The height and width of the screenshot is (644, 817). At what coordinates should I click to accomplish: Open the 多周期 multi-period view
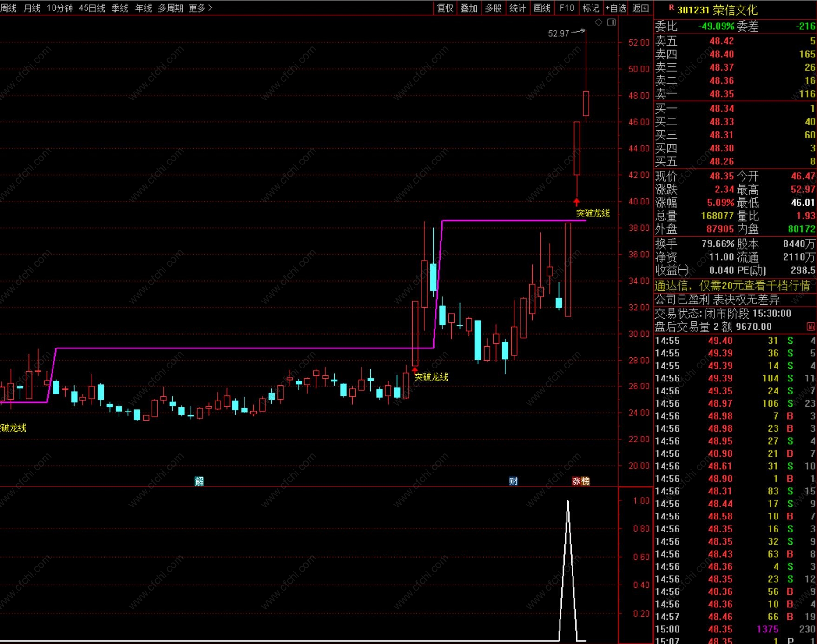[170, 8]
